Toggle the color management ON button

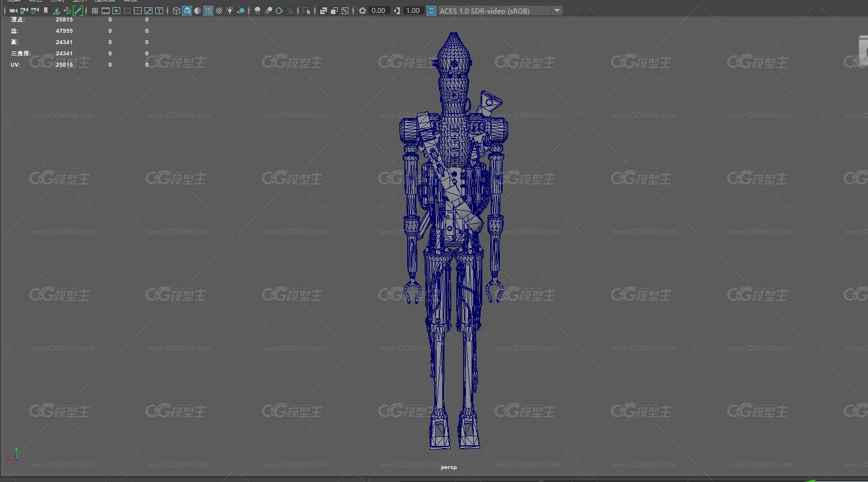click(x=431, y=11)
